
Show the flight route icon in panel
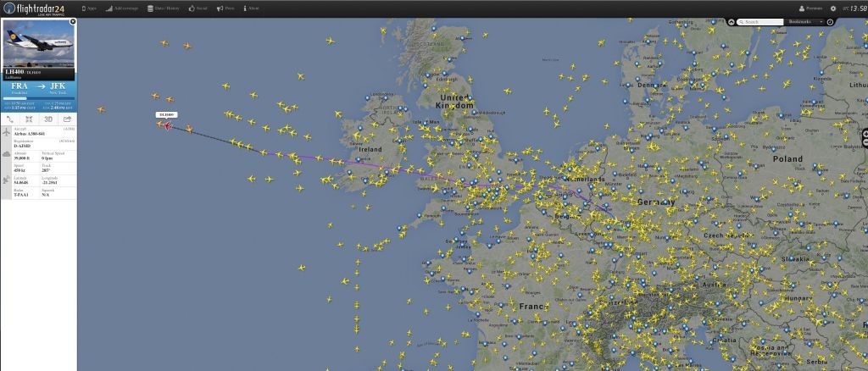[x=10, y=119]
